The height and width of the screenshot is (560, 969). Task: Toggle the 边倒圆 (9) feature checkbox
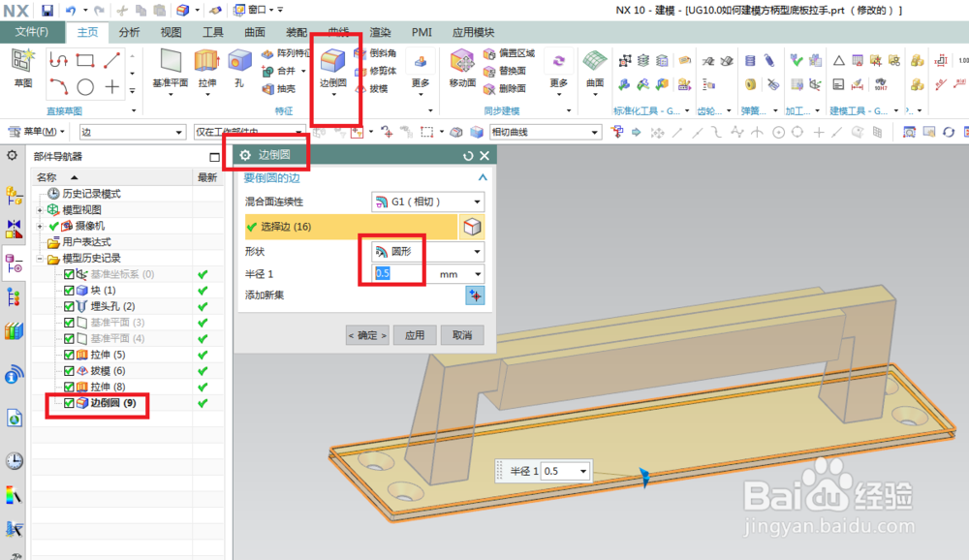69,403
